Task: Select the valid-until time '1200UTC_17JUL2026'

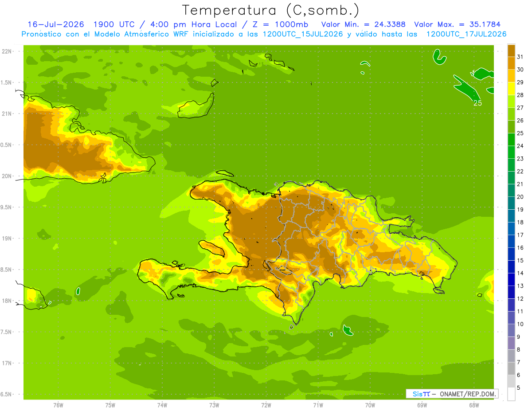Action: pos(466,34)
